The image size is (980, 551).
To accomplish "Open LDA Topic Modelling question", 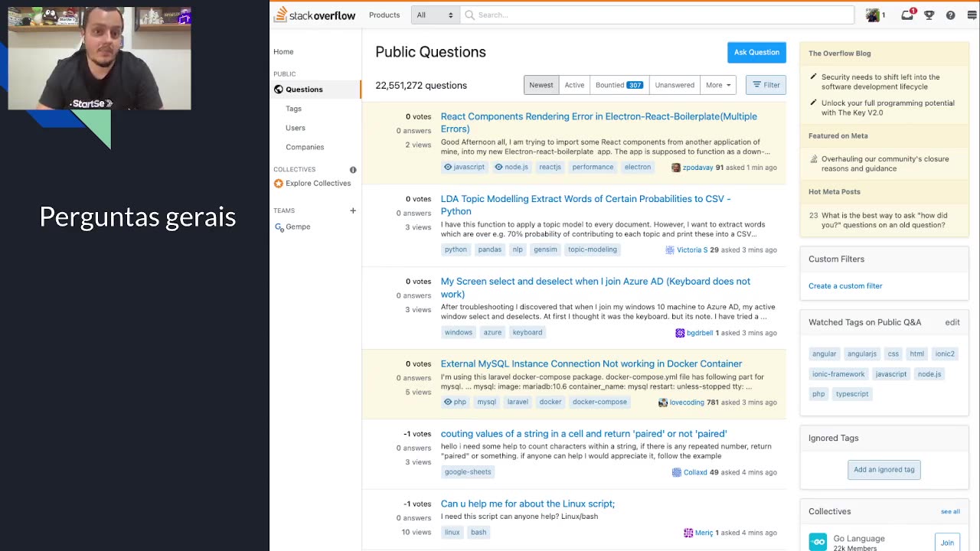I will [x=586, y=205].
